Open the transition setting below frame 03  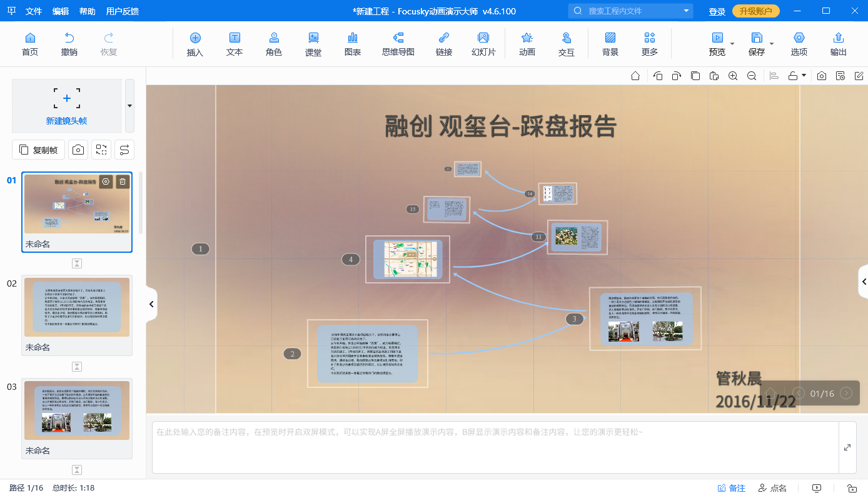click(77, 470)
